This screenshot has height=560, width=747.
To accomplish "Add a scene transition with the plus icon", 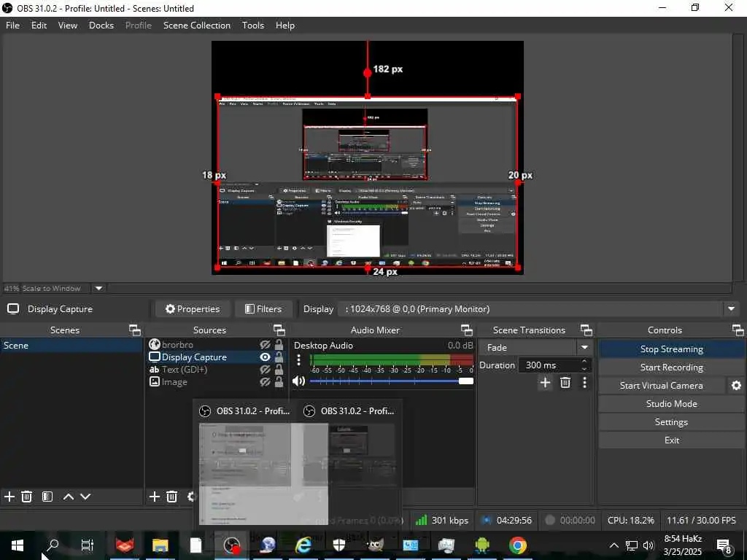I will pyautogui.click(x=545, y=382).
